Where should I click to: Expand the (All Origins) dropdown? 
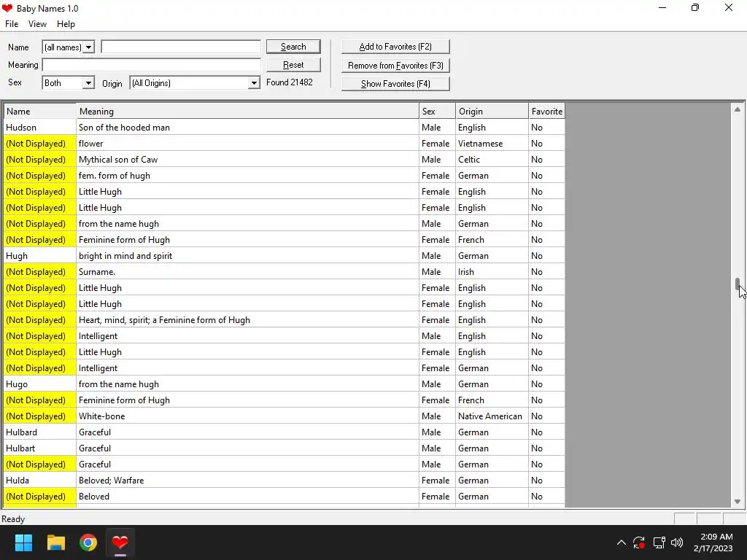click(254, 83)
